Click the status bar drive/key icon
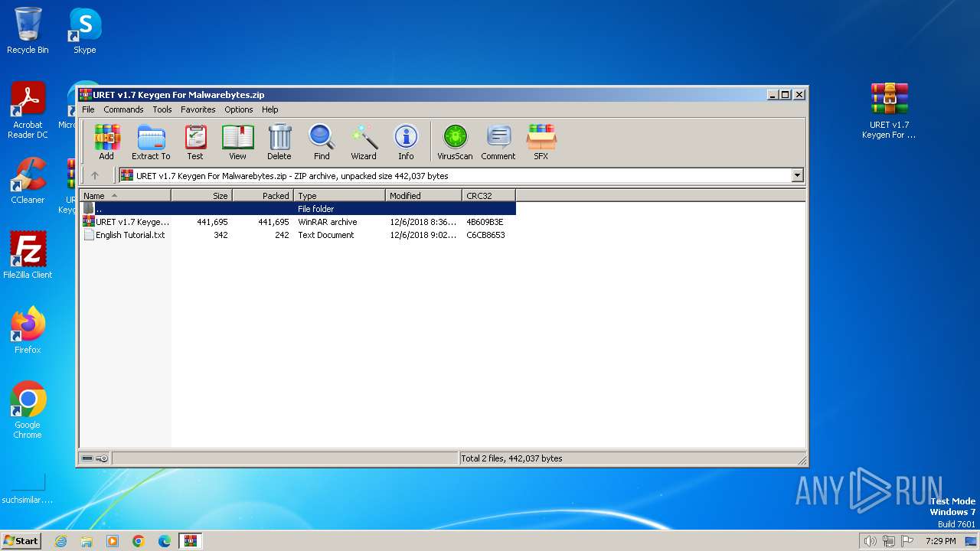 click(x=95, y=458)
